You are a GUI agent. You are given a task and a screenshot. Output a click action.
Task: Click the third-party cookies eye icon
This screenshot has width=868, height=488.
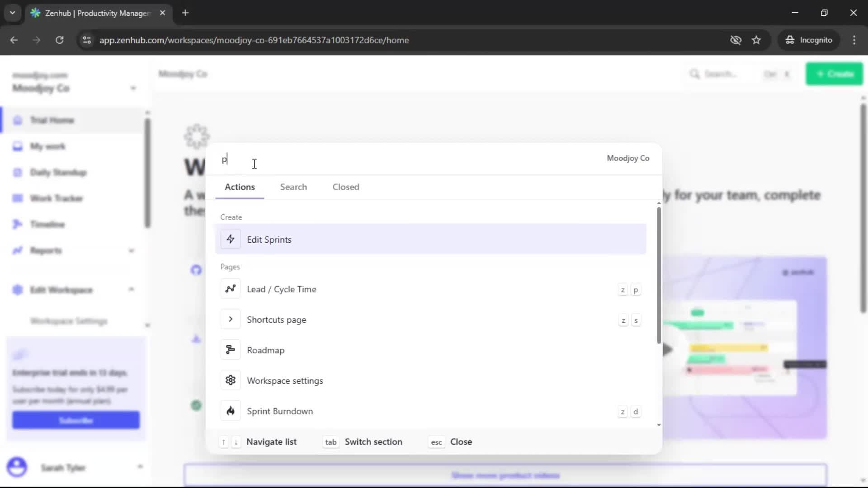click(736, 40)
